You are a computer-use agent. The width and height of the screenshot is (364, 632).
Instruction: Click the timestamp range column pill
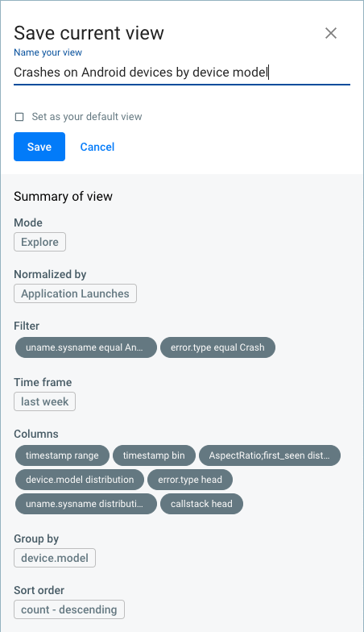[63, 455]
